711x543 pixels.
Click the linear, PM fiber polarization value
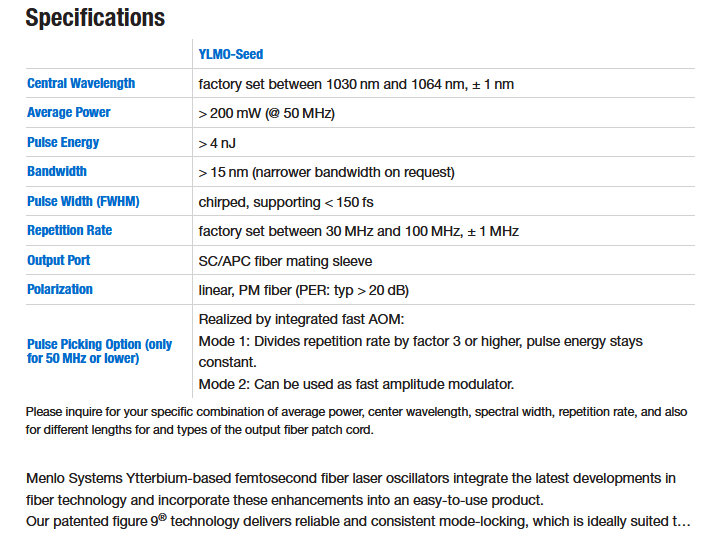318,290
